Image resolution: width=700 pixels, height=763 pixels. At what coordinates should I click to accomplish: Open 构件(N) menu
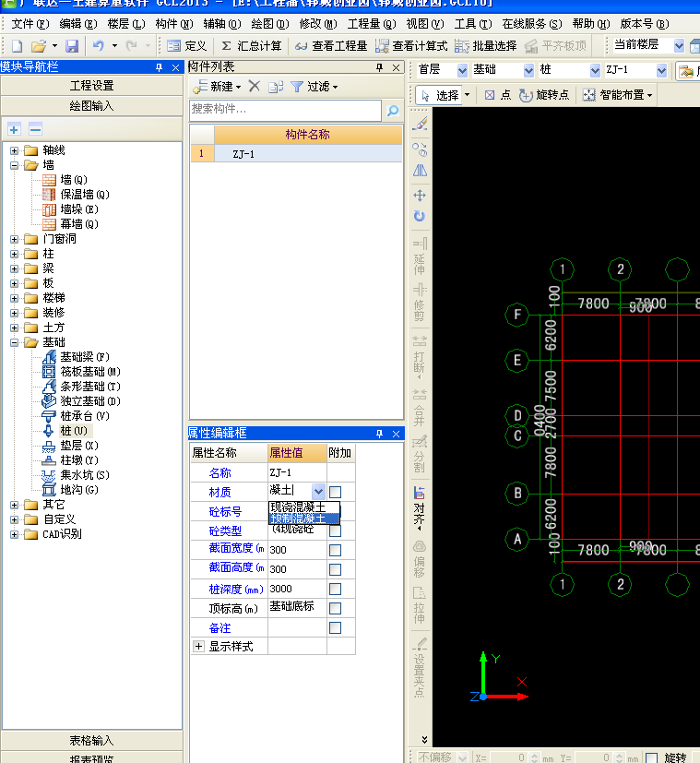[174, 24]
